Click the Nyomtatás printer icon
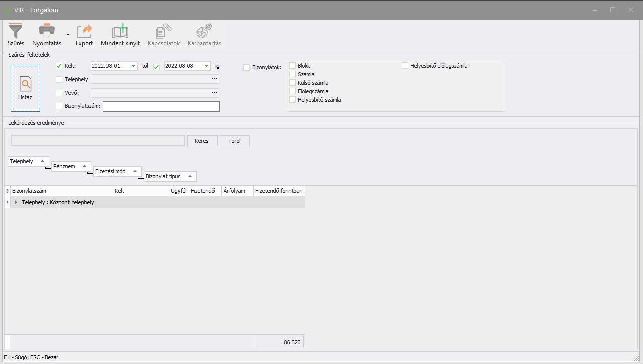 pyautogui.click(x=47, y=31)
